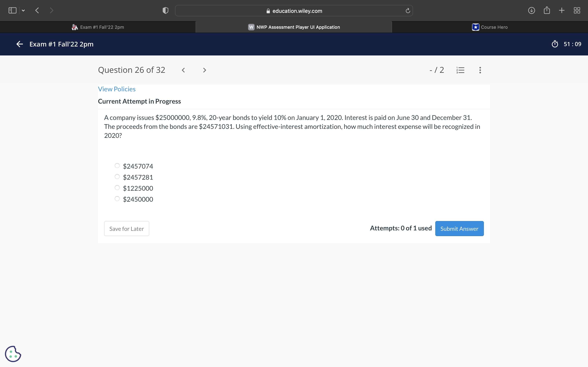Open Safari's privacy report shield icon
588x367 pixels.
click(x=165, y=10)
